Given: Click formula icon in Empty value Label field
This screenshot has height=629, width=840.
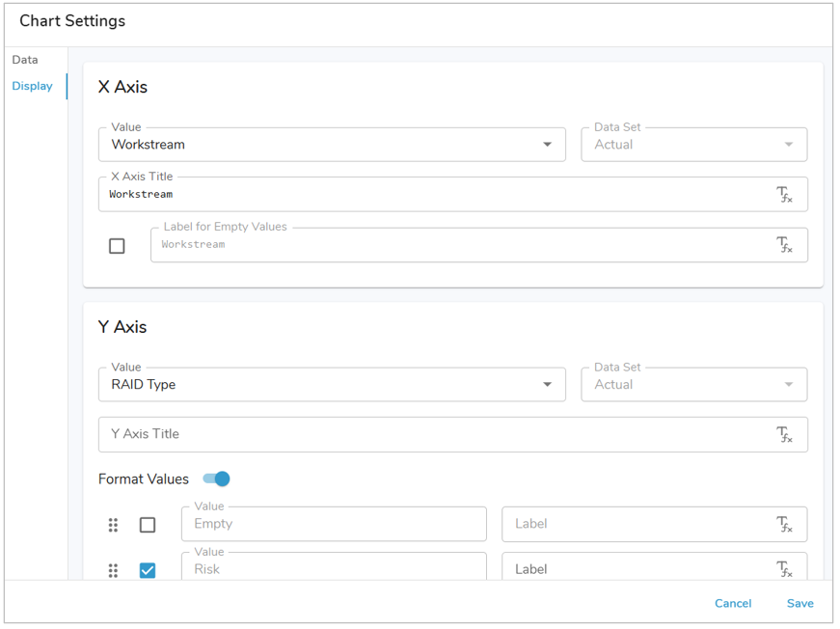Looking at the screenshot, I should click(x=785, y=525).
